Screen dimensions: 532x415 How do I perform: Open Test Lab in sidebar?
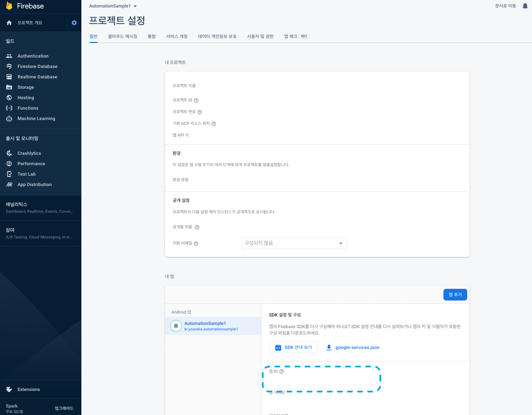[41, 174]
